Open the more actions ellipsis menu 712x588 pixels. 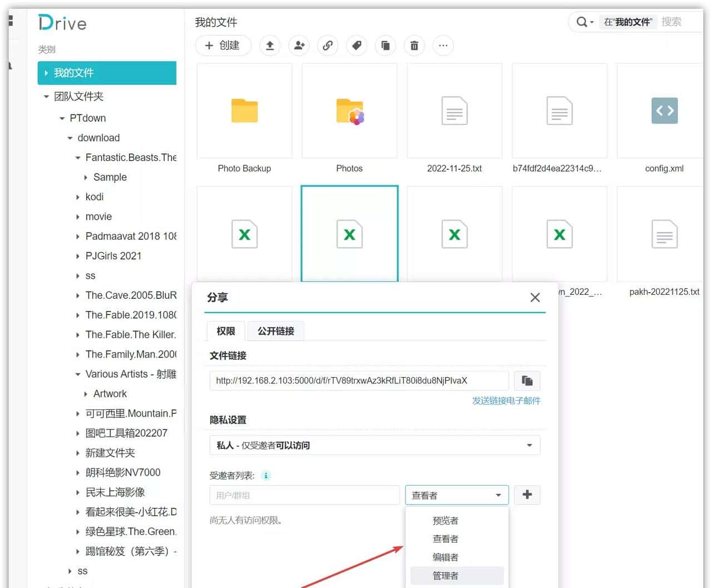443,46
